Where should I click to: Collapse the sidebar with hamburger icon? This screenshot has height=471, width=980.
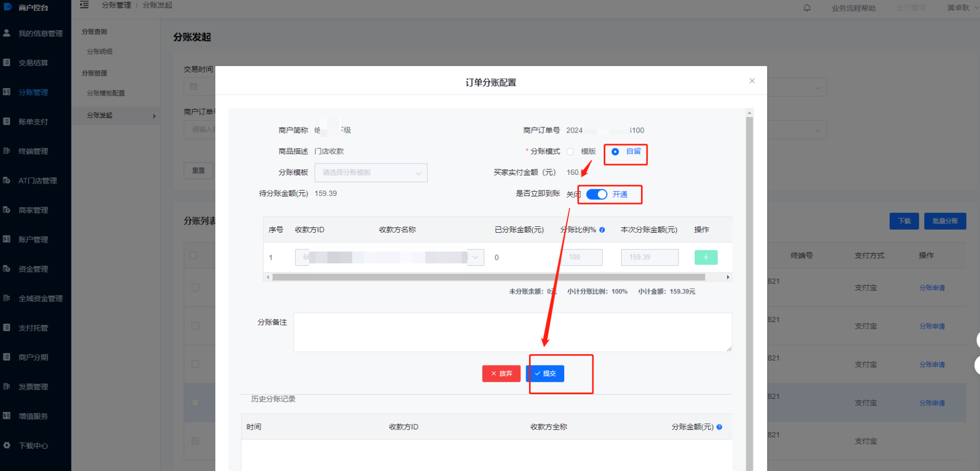coord(84,5)
